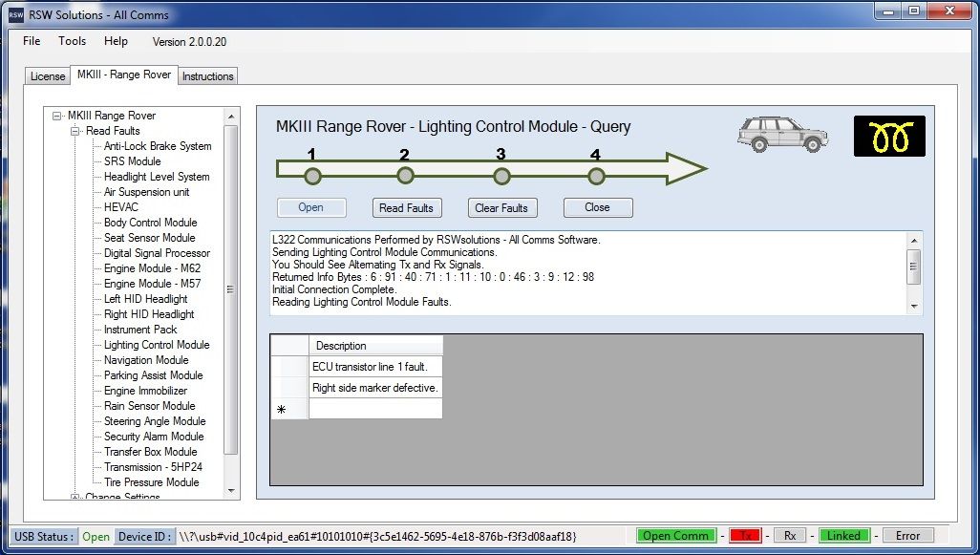This screenshot has width=980, height=555.
Task: Click tree panel scroll down arrow
Action: click(x=231, y=491)
